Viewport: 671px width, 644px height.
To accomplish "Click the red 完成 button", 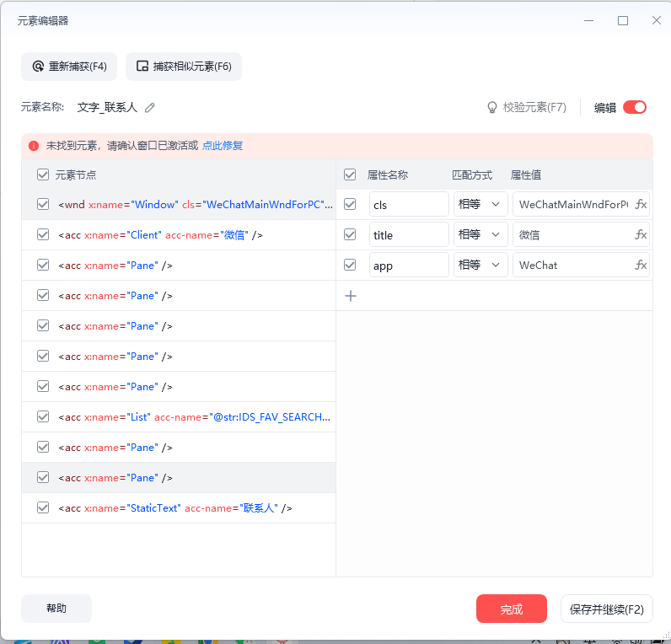I will pyautogui.click(x=511, y=609).
